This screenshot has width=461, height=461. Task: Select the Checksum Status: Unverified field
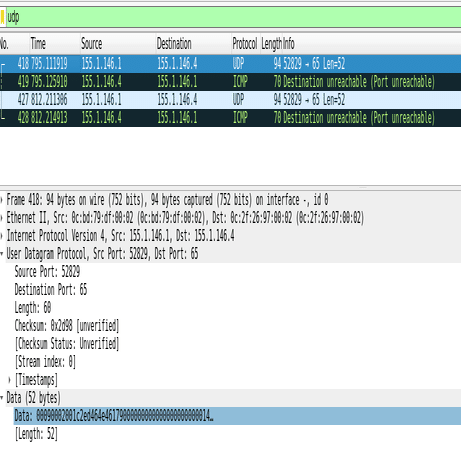click(67, 344)
